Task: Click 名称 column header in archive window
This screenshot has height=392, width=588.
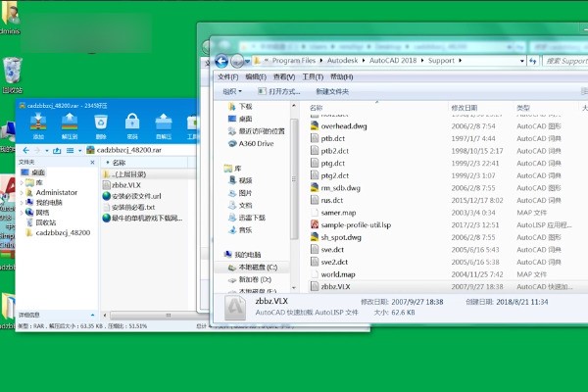Action: tap(119, 163)
